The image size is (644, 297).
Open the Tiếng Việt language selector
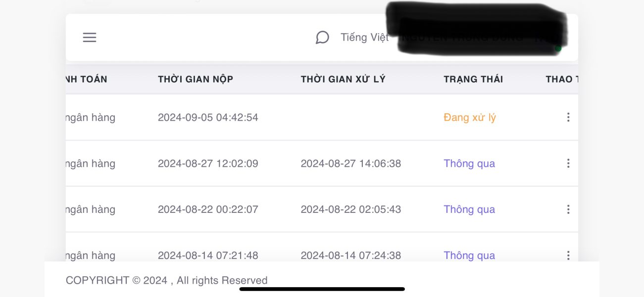pos(364,38)
